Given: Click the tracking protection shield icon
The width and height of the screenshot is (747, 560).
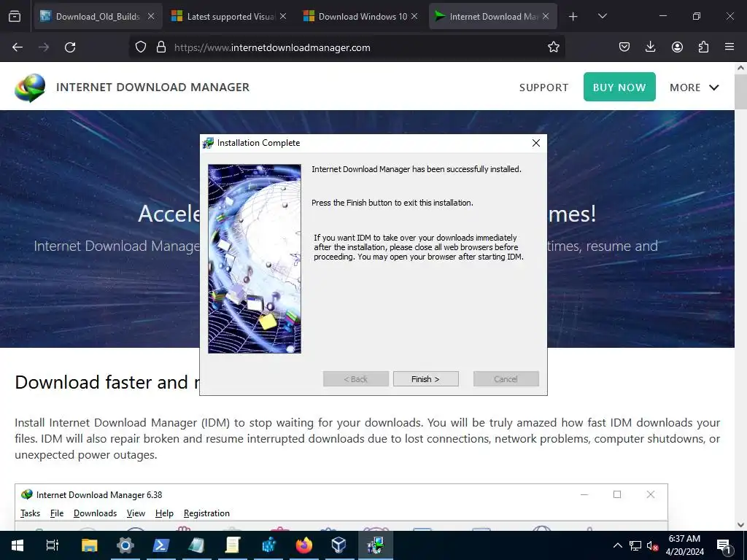Looking at the screenshot, I should [141, 47].
